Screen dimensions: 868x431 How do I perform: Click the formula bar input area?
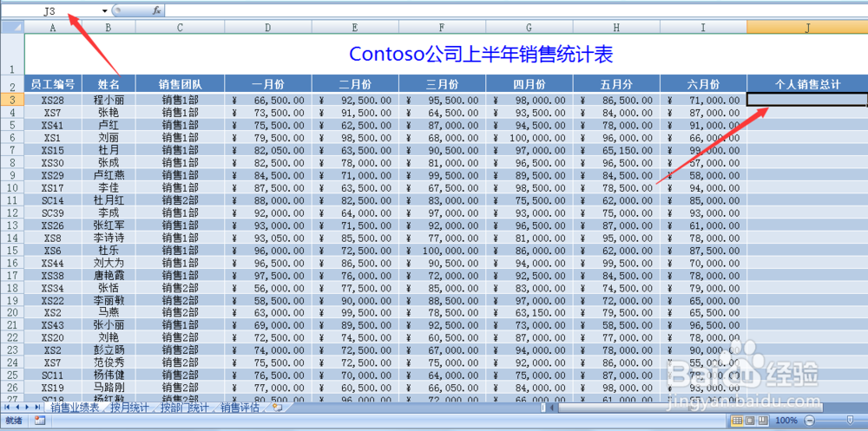click(515, 10)
